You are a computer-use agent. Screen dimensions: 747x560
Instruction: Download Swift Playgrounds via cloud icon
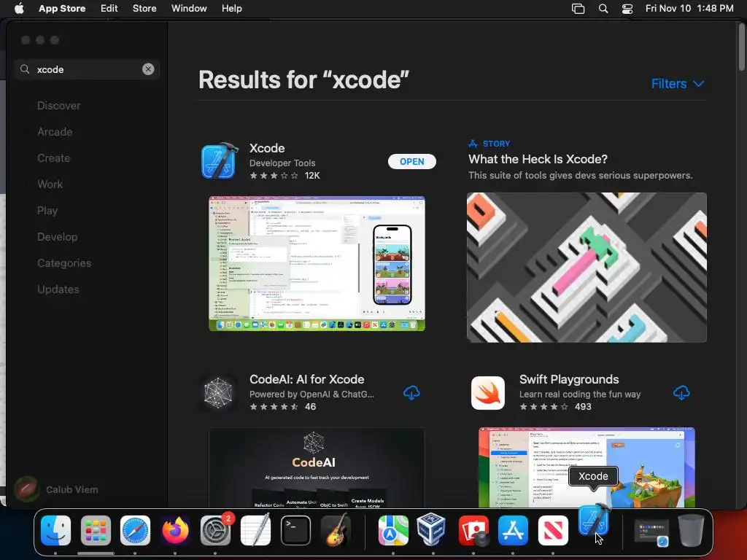tap(681, 393)
